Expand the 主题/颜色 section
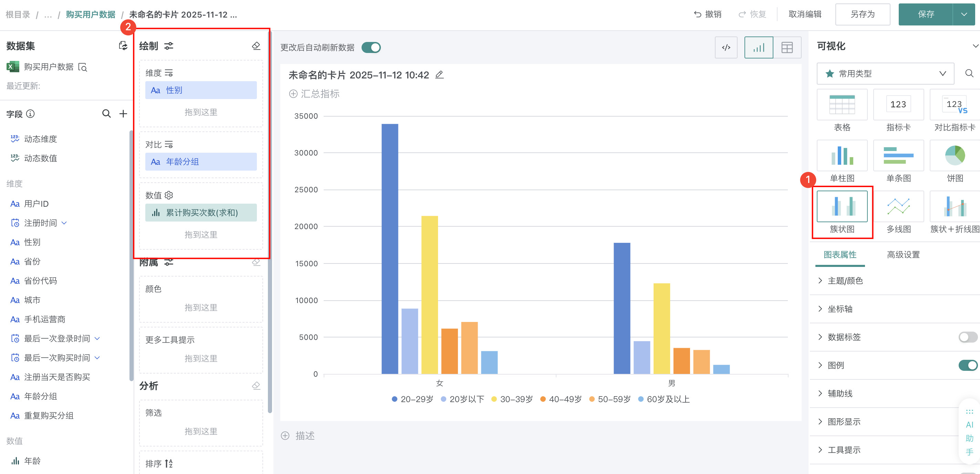980x474 pixels. [x=845, y=281]
